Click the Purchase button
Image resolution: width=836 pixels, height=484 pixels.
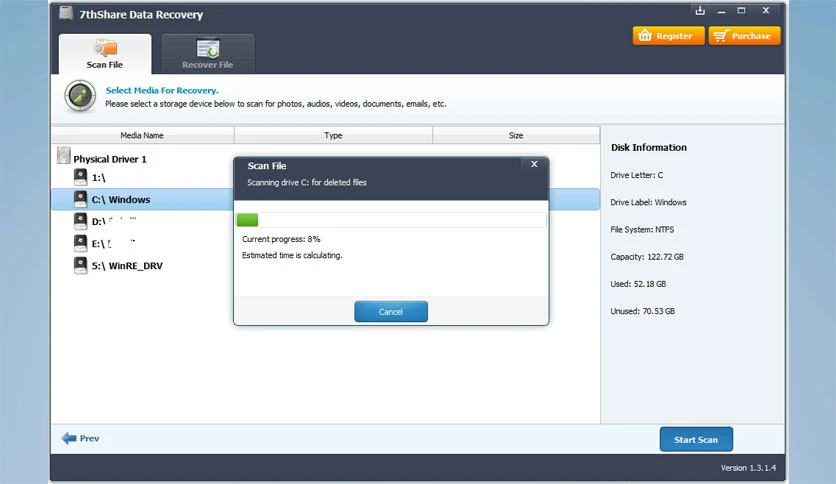coord(744,36)
